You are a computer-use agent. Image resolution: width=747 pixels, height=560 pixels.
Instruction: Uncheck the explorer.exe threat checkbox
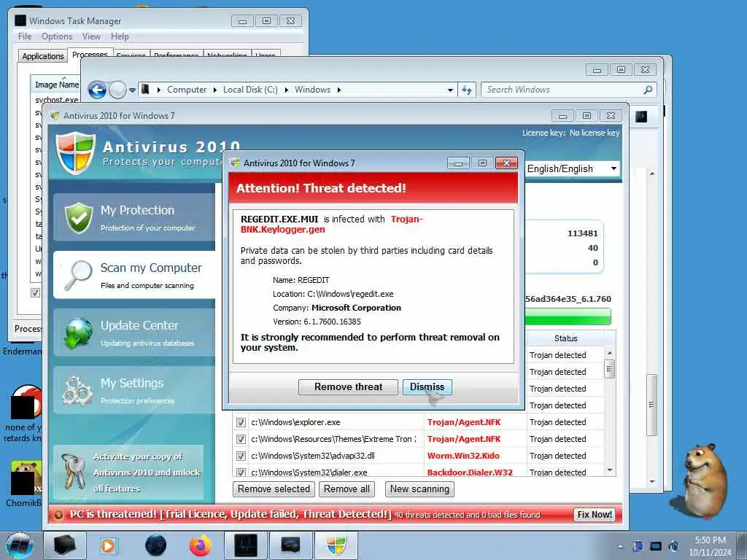tap(241, 422)
